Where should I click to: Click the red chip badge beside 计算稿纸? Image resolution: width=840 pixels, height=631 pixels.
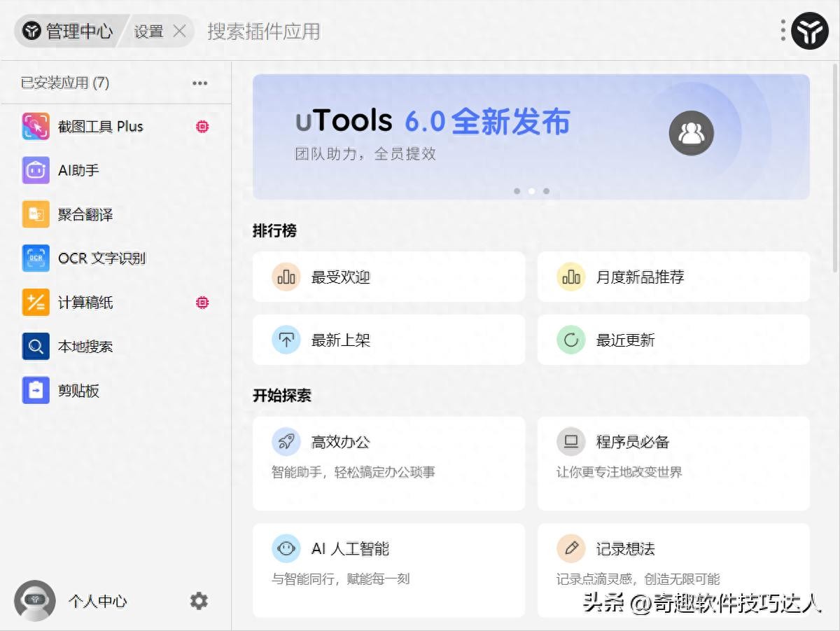pyautogui.click(x=202, y=303)
